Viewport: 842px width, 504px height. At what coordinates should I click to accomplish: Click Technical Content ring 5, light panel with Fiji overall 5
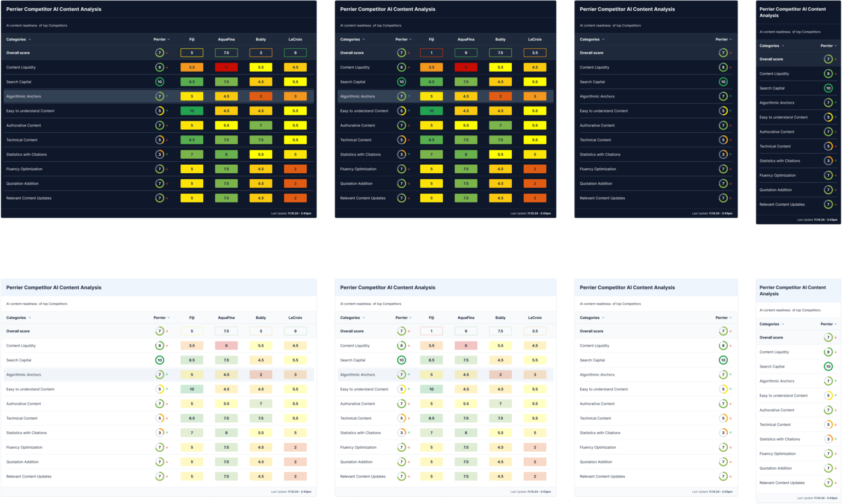pyautogui.click(x=159, y=418)
